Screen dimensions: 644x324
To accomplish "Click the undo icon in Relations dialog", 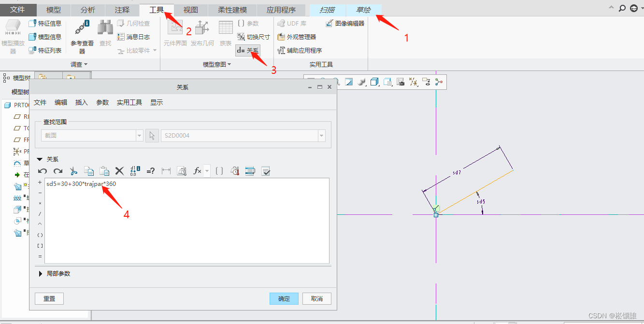I will tap(43, 171).
